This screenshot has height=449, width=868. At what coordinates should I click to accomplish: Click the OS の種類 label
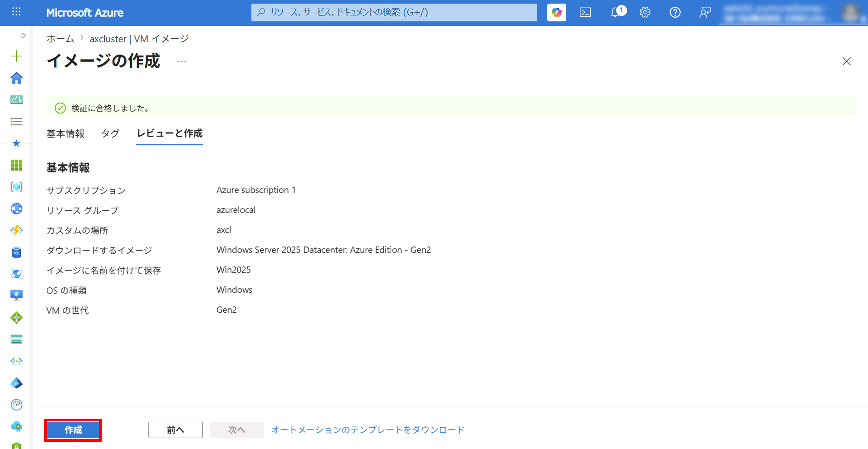pyautogui.click(x=67, y=290)
